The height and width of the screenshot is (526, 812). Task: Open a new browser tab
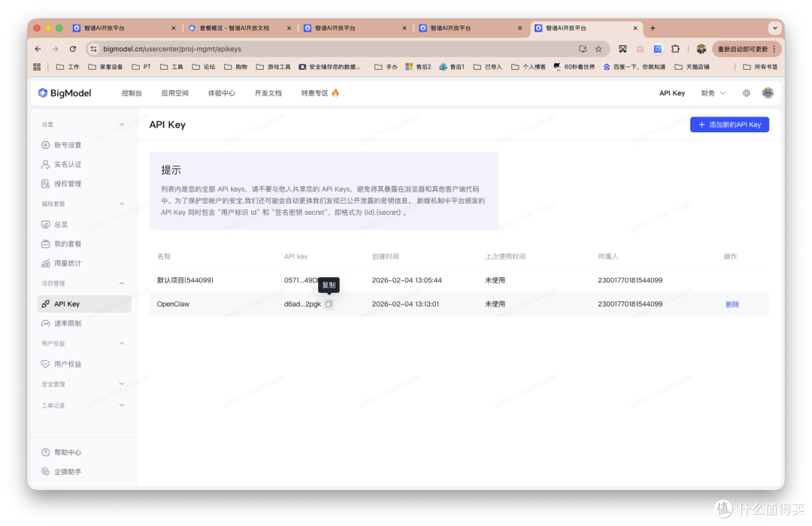[x=653, y=28]
